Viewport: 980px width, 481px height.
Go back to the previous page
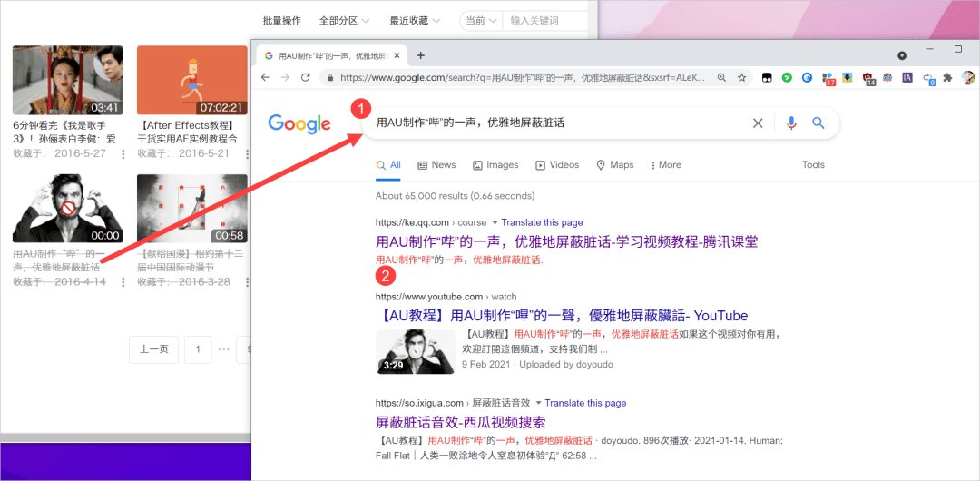coord(265,77)
